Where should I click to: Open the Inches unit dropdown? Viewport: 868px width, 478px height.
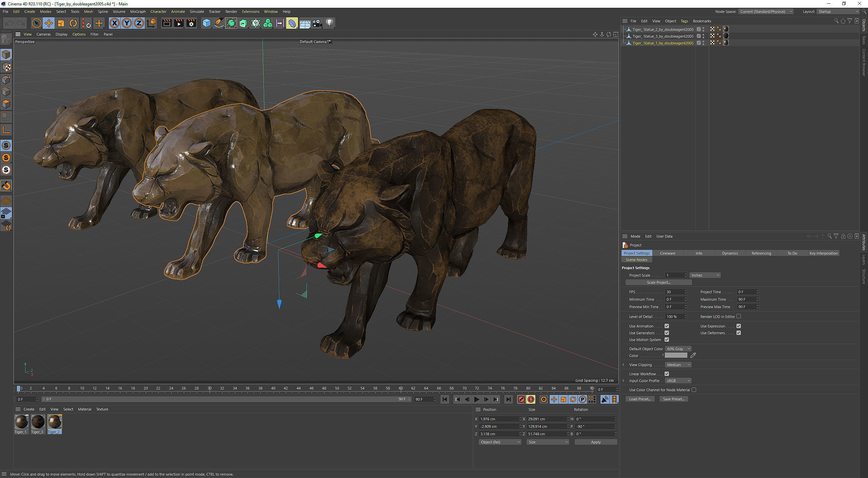coord(705,275)
